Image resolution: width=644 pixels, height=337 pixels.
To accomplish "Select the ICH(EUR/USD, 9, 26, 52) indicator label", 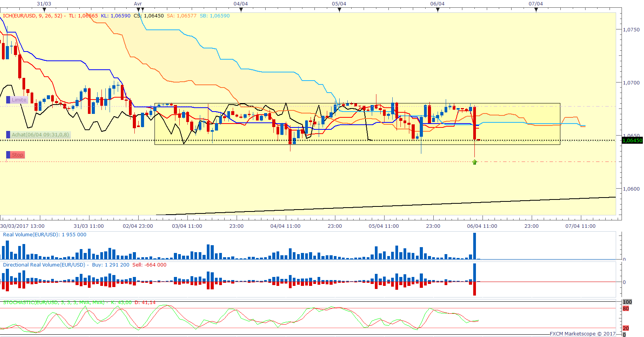I will pyautogui.click(x=33, y=16).
